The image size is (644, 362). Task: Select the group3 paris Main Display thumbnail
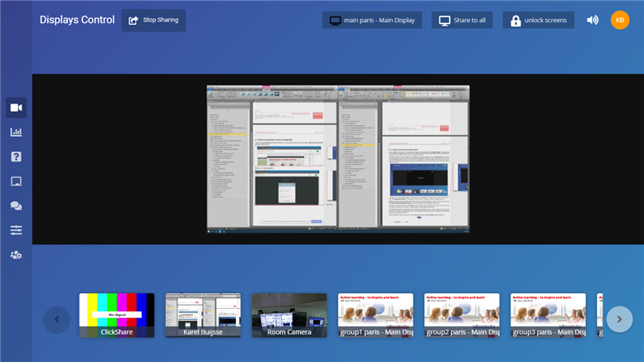548,315
